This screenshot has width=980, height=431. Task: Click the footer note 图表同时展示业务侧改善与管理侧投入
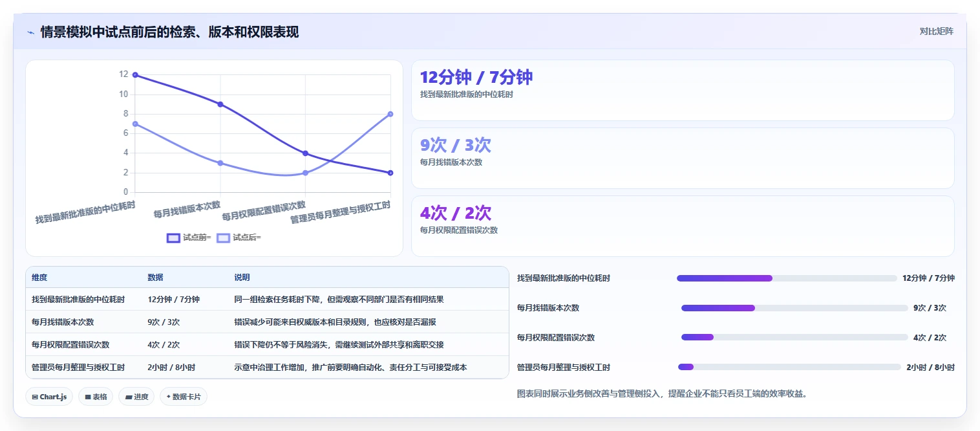662,393
